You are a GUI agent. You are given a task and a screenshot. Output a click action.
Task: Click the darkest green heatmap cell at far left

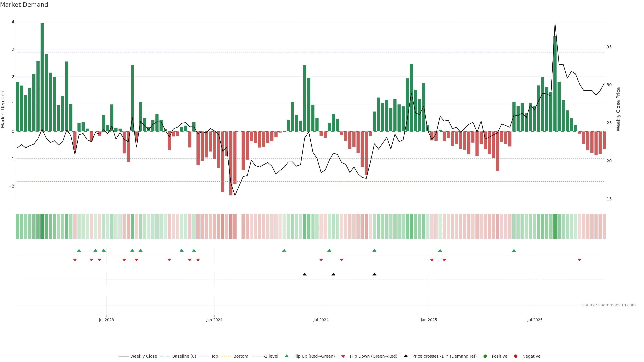(x=42, y=226)
